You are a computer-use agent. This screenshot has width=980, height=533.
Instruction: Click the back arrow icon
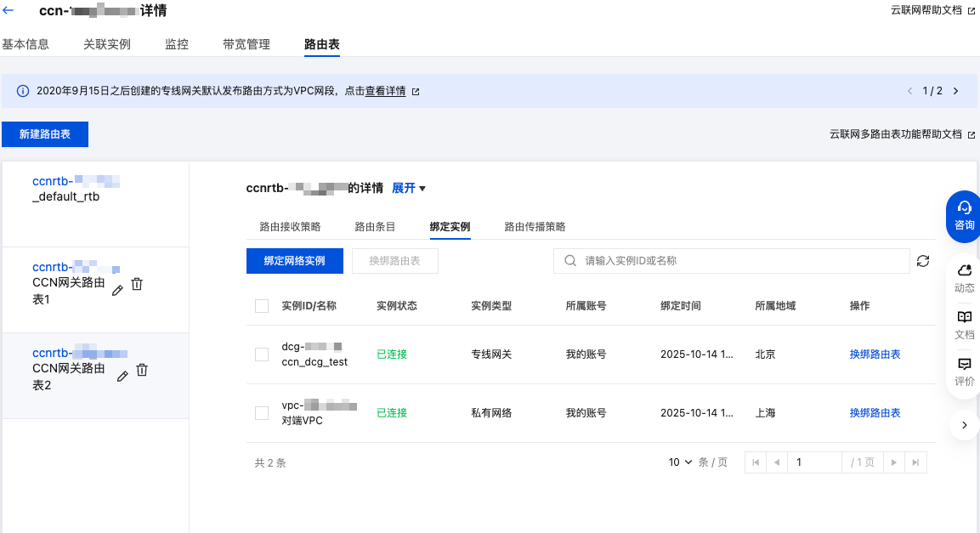[x=8, y=11]
